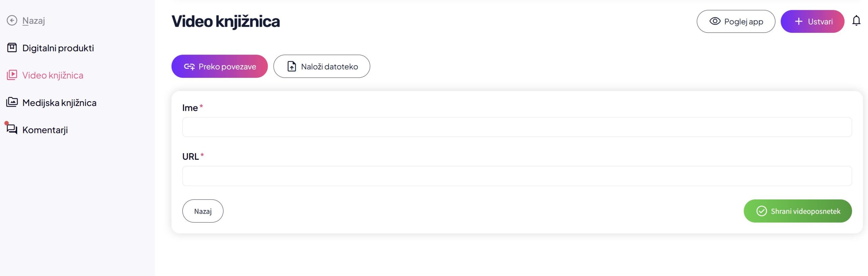This screenshot has height=276, width=868.
Task: Open Digitalni produkti section
Action: click(x=58, y=48)
